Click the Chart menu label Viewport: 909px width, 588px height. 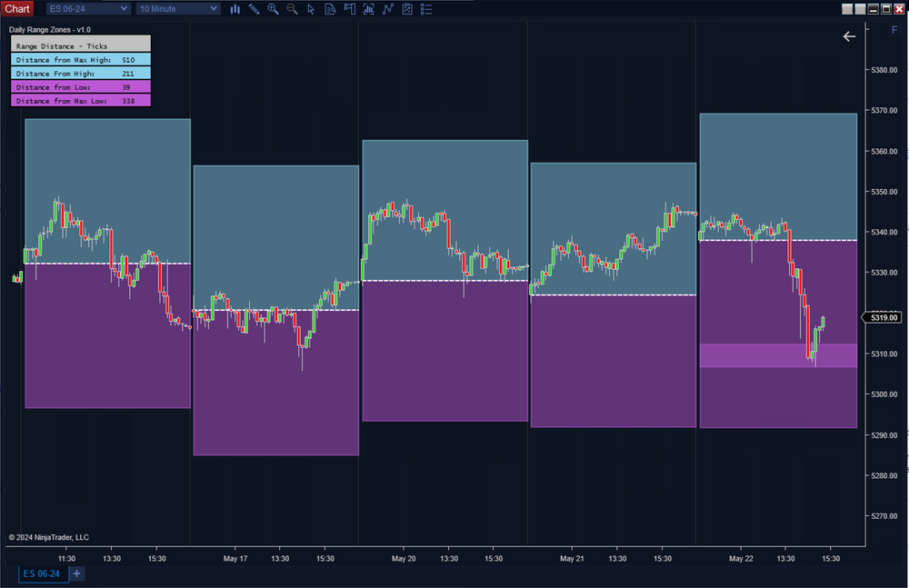[17, 8]
